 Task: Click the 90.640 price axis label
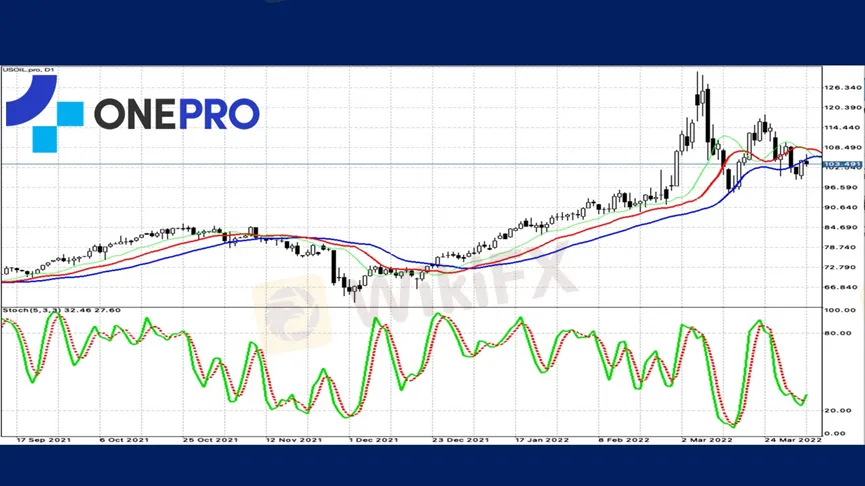[x=841, y=207]
